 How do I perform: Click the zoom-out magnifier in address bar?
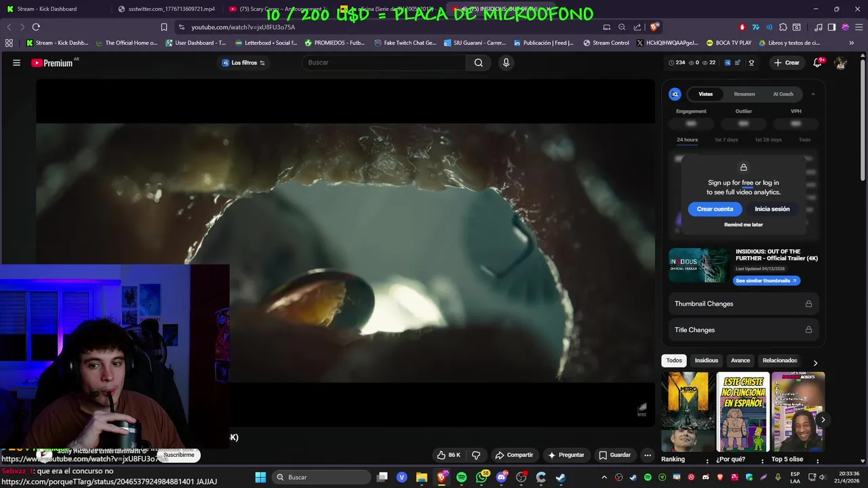pyautogui.click(x=622, y=27)
